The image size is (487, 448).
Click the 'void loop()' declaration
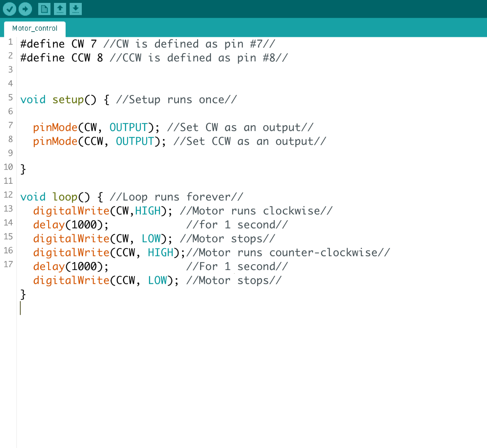coord(55,197)
